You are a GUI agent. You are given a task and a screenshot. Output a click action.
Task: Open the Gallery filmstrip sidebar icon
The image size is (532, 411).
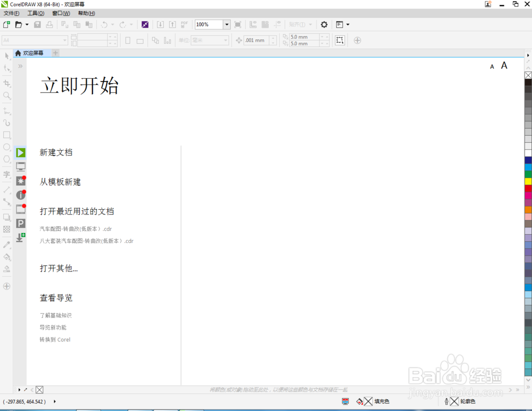coord(21,209)
